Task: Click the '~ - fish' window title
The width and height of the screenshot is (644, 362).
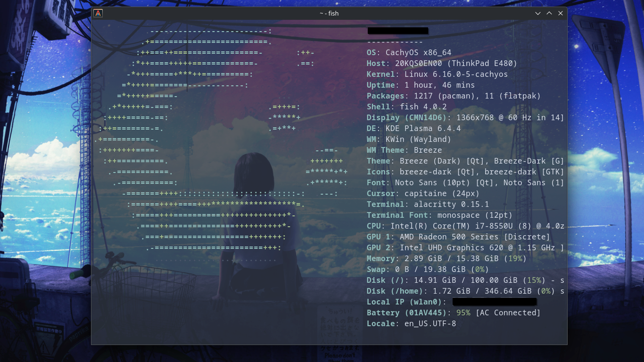Action: pos(329,13)
